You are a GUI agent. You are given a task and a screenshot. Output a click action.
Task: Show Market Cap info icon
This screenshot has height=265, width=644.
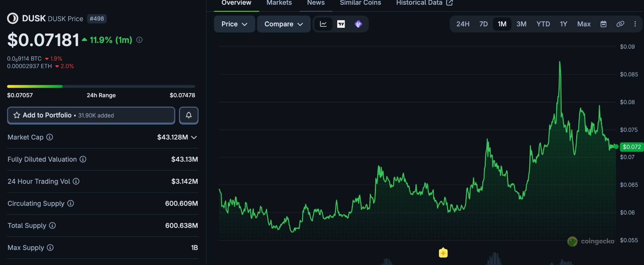(49, 137)
